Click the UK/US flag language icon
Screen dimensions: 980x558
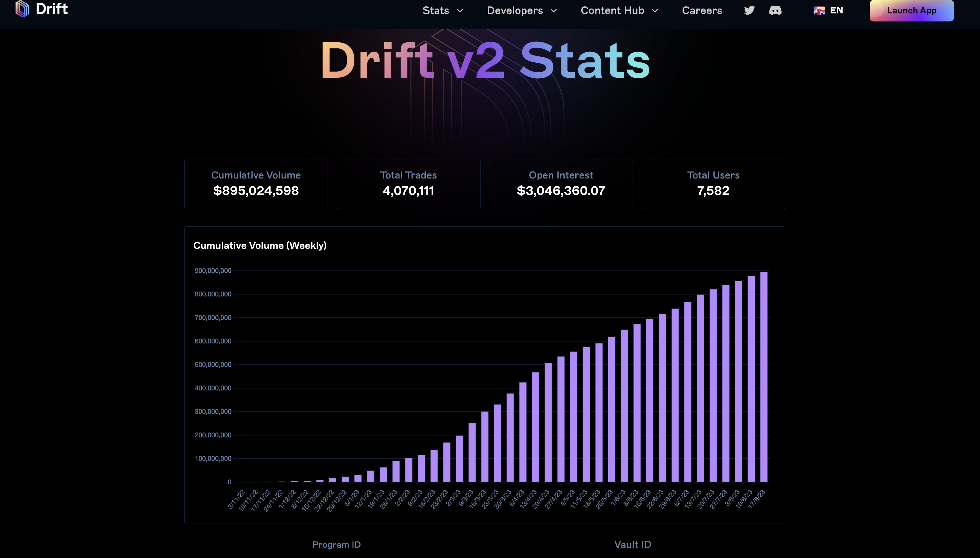tap(818, 11)
